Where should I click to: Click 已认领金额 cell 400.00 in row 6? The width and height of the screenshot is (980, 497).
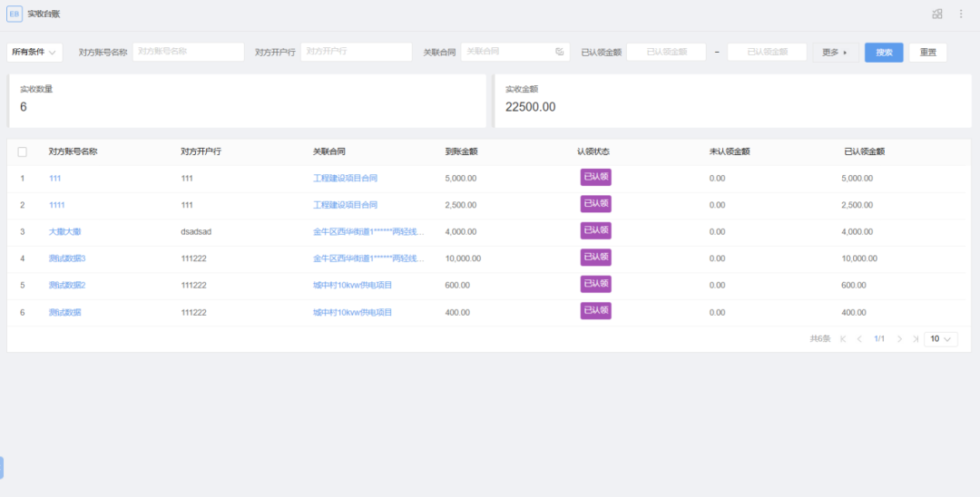point(855,312)
